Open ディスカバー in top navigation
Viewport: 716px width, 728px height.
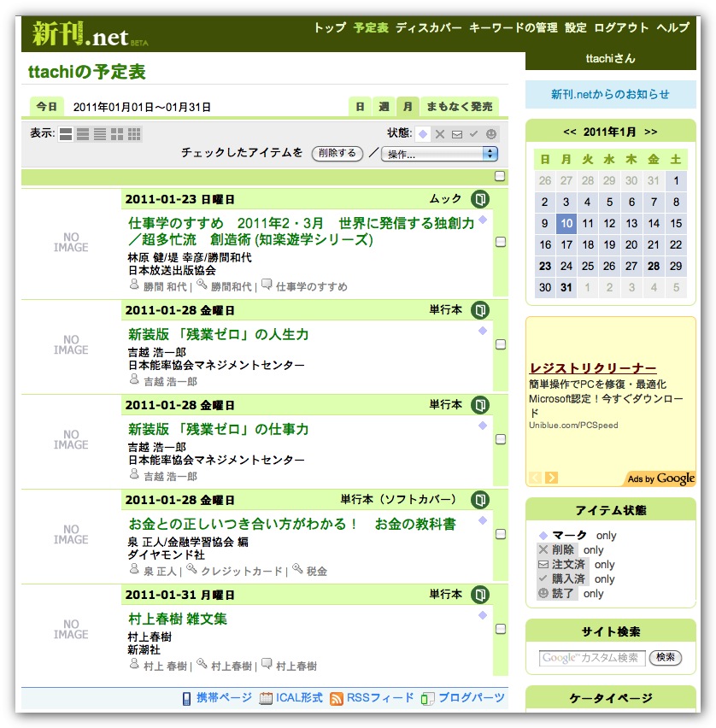428,27
